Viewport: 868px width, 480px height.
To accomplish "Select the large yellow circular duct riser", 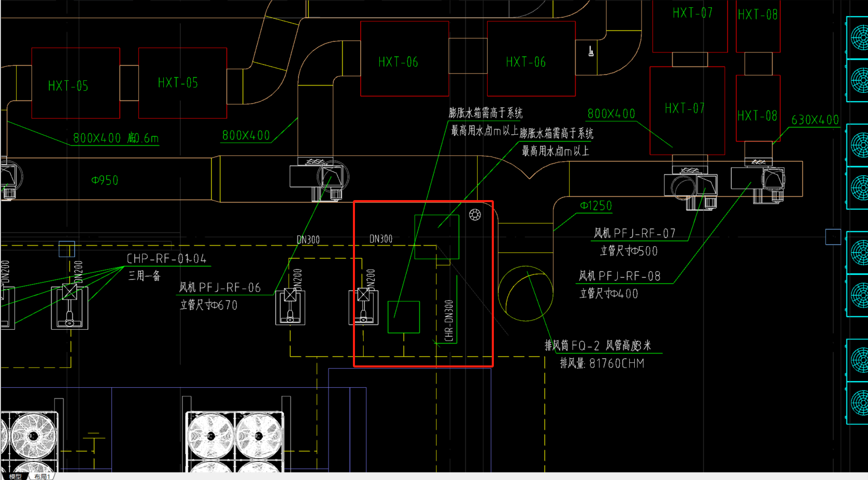I will click(x=525, y=293).
